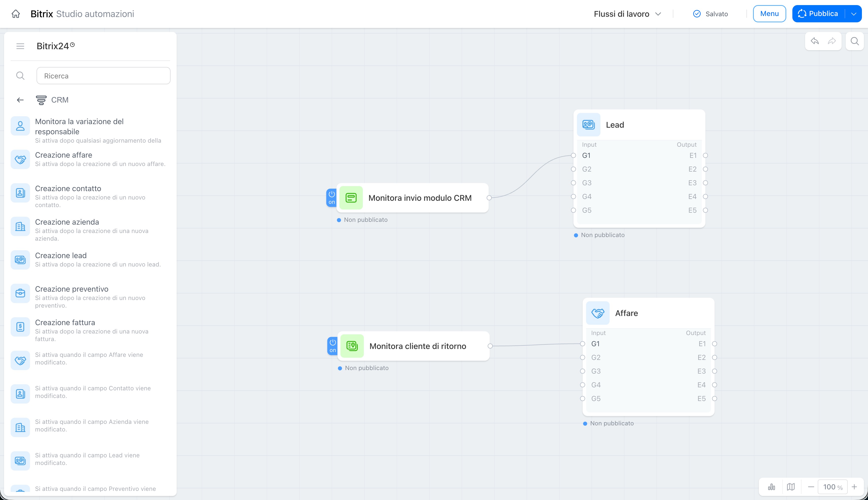Select Creazione lead trigger

tap(91, 260)
